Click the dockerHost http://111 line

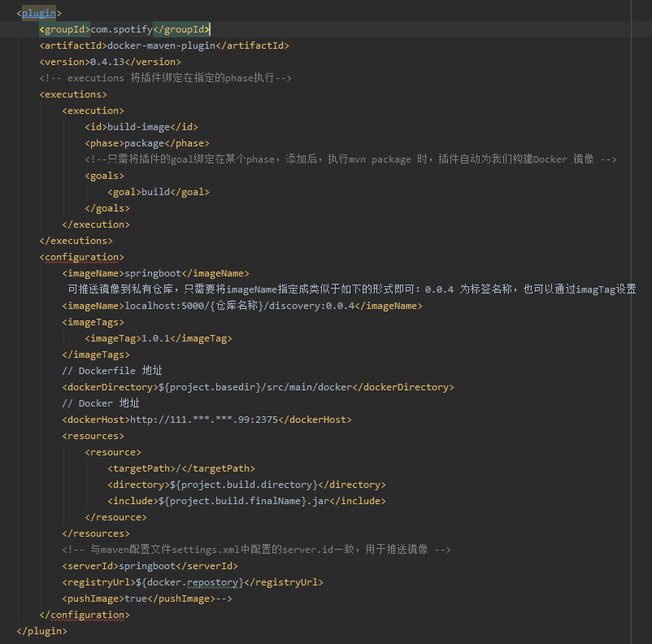[206, 420]
